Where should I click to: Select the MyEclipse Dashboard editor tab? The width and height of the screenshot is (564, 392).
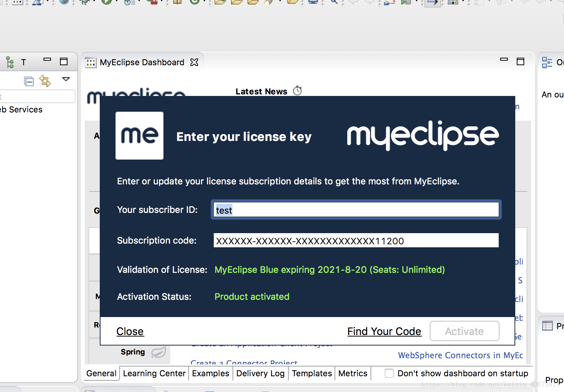pos(142,62)
